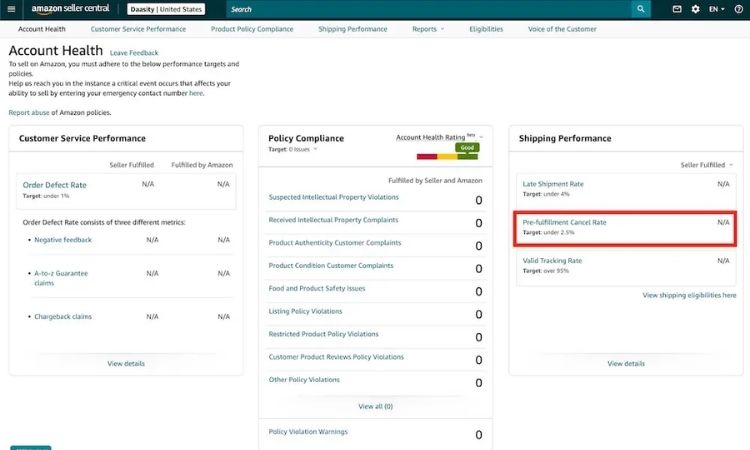The width and height of the screenshot is (750, 450).
Task: Open the hamburger navigation menu
Action: (11, 9)
